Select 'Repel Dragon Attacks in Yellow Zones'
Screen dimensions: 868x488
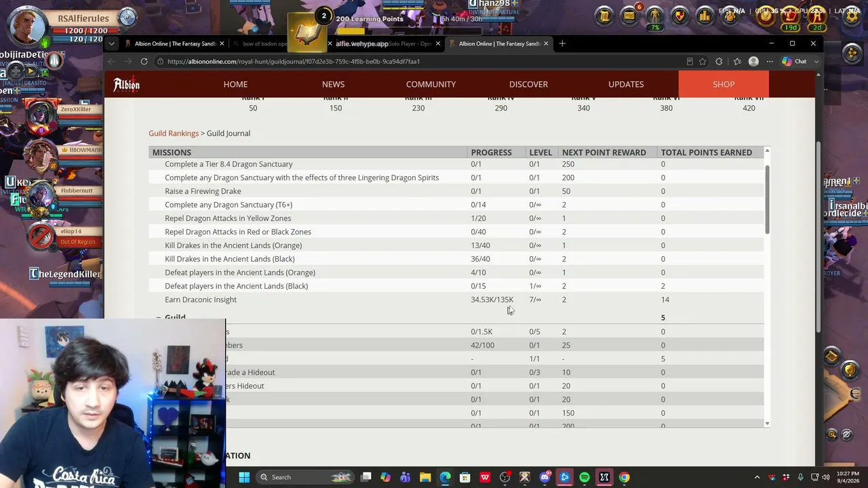pyautogui.click(x=456, y=218)
